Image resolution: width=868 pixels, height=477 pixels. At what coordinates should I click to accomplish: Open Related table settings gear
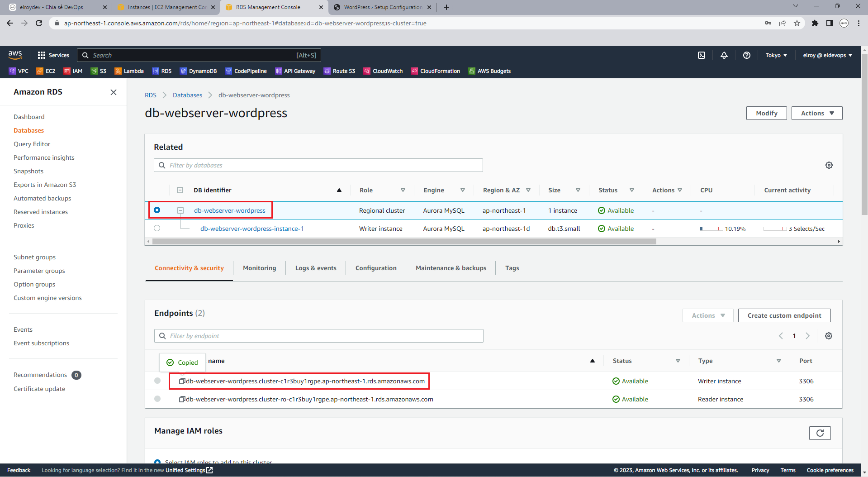pos(829,165)
